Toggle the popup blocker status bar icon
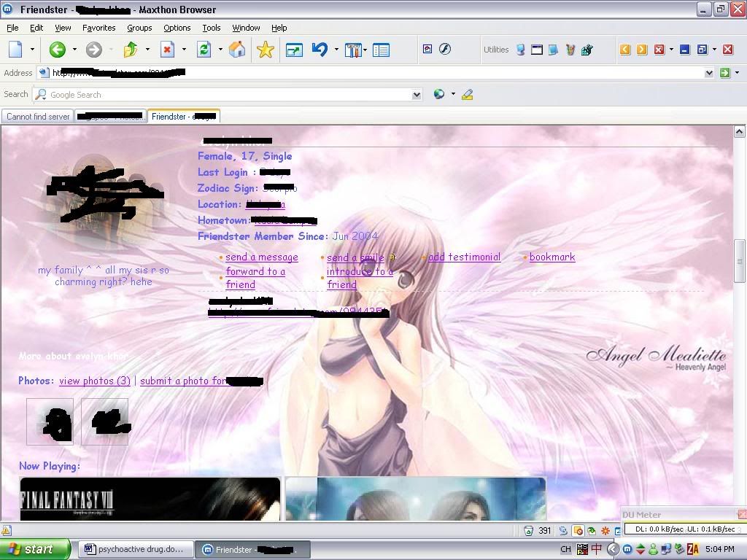The width and height of the screenshot is (747, 560). pos(578,531)
